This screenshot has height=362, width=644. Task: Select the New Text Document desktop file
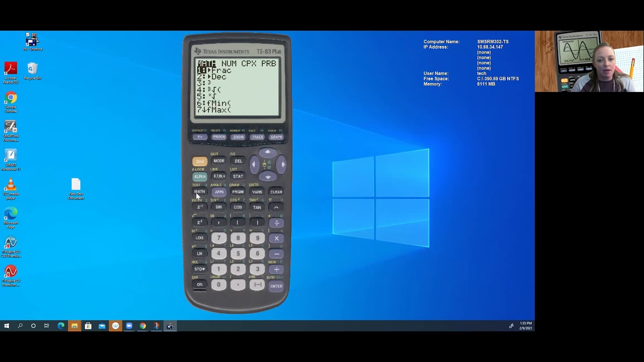(x=76, y=189)
